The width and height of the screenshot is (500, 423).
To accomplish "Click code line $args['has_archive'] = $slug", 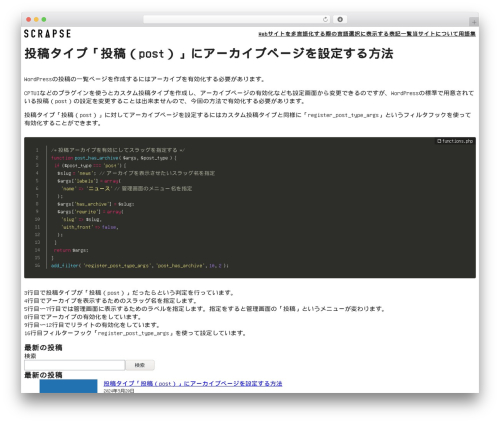I will pyautogui.click(x=96, y=204).
